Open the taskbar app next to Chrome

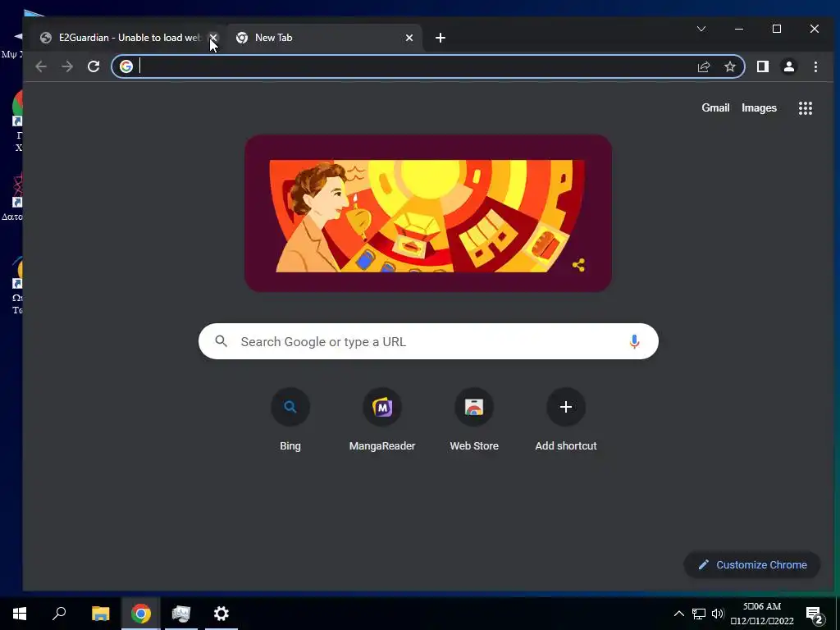[181, 614]
